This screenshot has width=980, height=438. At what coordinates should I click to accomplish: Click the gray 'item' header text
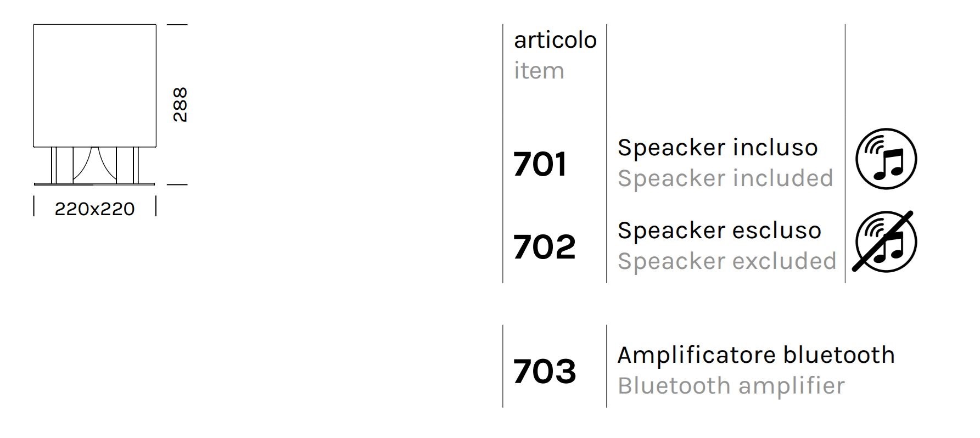(x=539, y=71)
